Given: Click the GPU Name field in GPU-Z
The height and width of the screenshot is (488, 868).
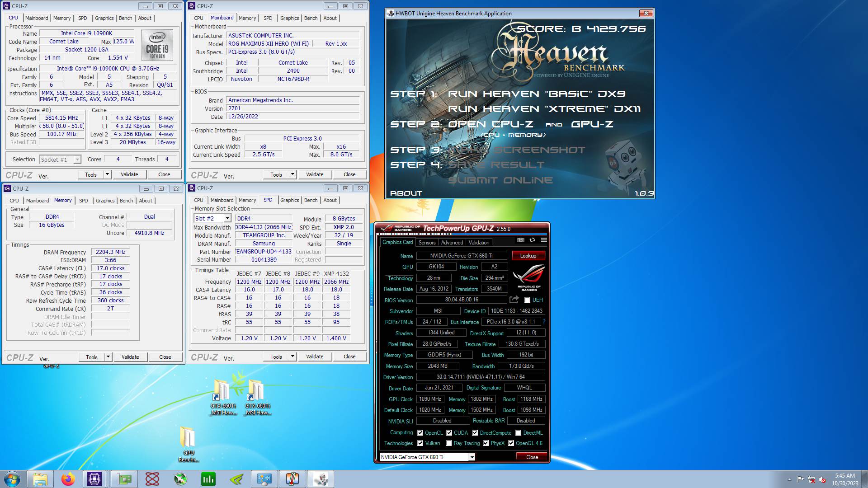Looking at the screenshot, I should [461, 256].
